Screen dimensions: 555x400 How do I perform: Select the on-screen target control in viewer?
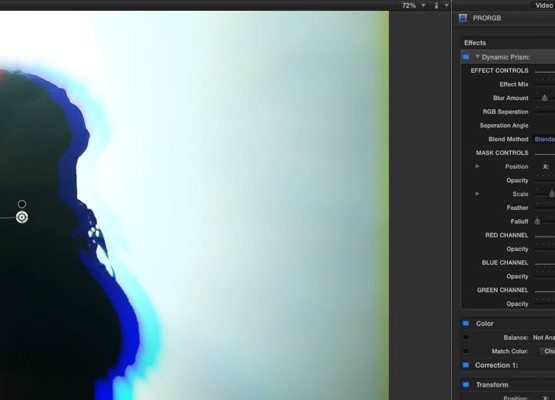tap(22, 217)
